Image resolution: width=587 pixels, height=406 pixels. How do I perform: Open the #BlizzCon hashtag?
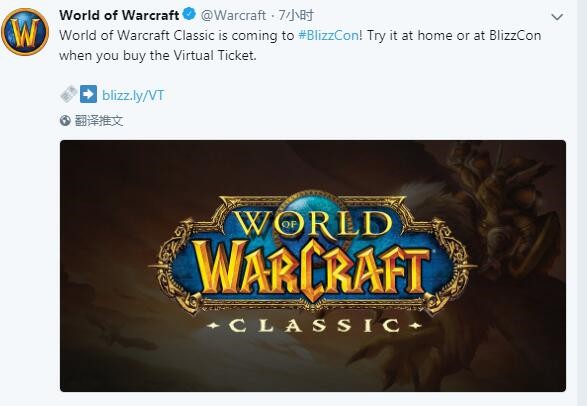point(328,36)
